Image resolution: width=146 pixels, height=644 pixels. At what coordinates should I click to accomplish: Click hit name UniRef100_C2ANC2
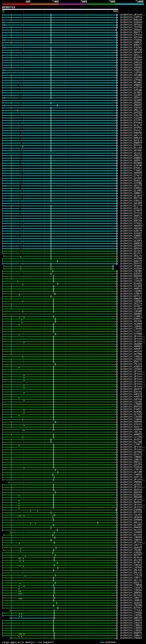[x=131, y=316]
